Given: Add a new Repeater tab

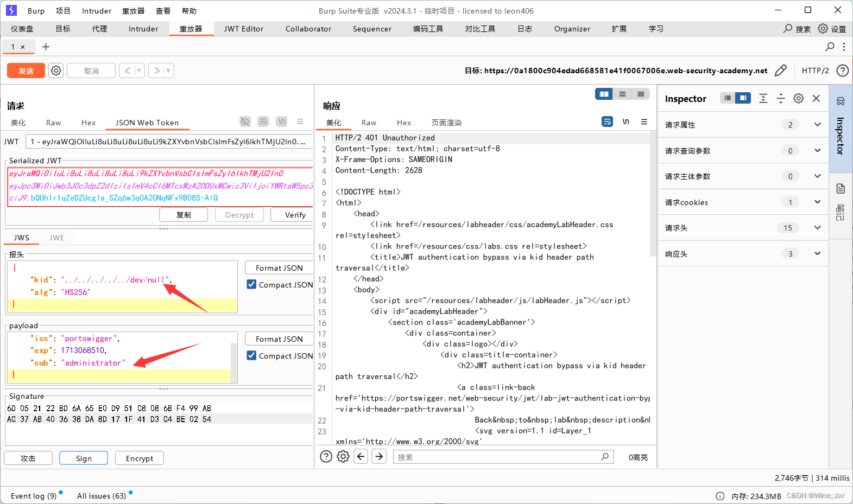Looking at the screenshot, I should point(46,47).
